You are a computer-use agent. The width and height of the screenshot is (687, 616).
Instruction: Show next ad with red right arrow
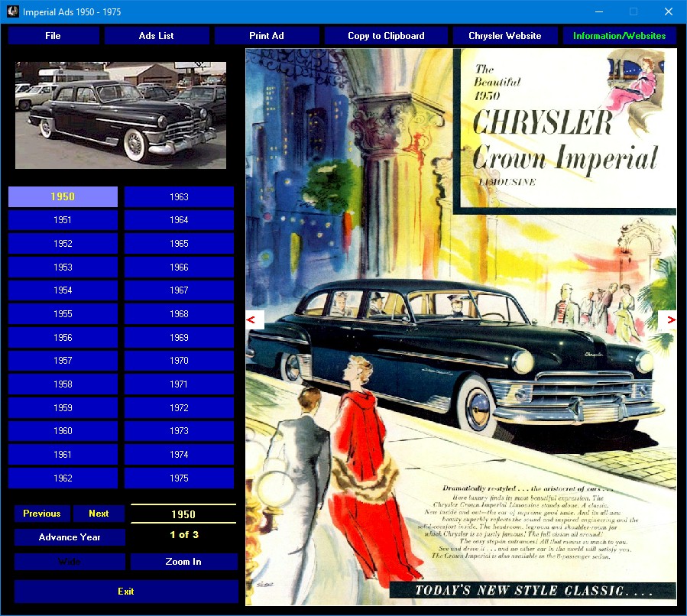[667, 319]
